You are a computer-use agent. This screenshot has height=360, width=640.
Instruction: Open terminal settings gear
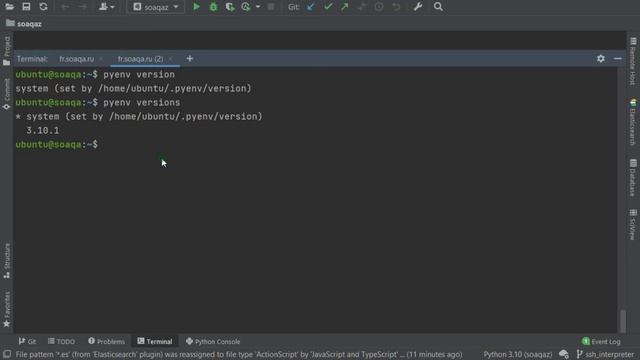[601, 59]
